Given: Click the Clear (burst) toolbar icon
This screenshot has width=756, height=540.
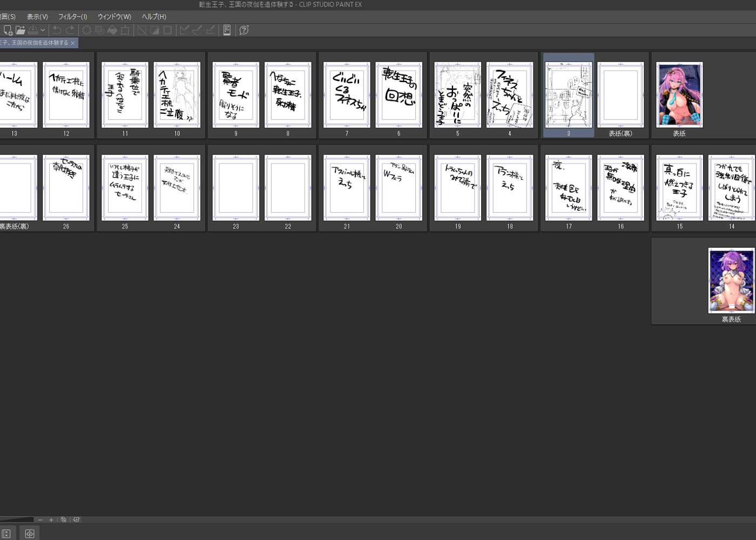Looking at the screenshot, I should point(86,30).
